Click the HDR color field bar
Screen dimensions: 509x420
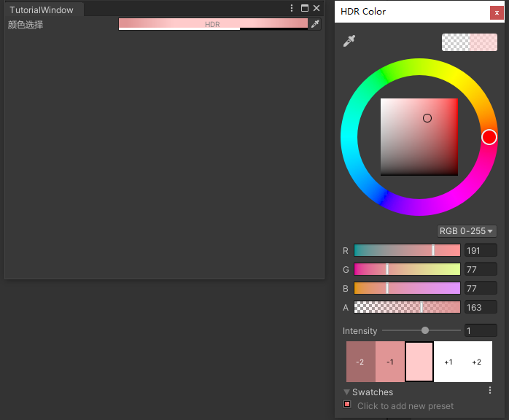tap(213, 24)
